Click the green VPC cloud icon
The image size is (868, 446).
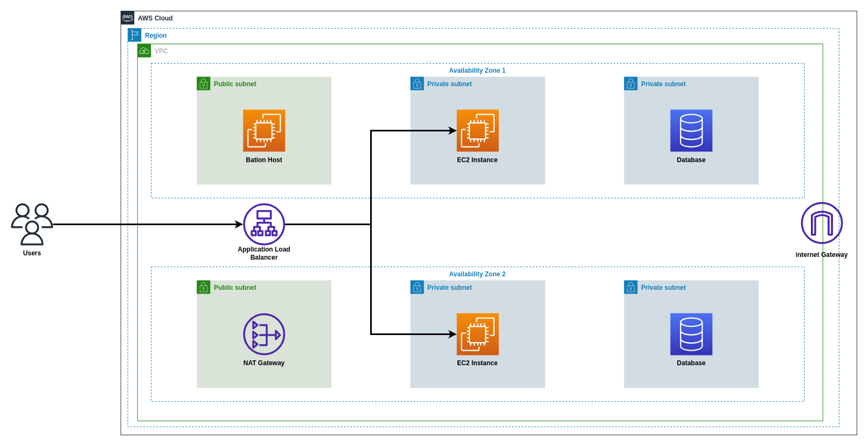(x=144, y=51)
